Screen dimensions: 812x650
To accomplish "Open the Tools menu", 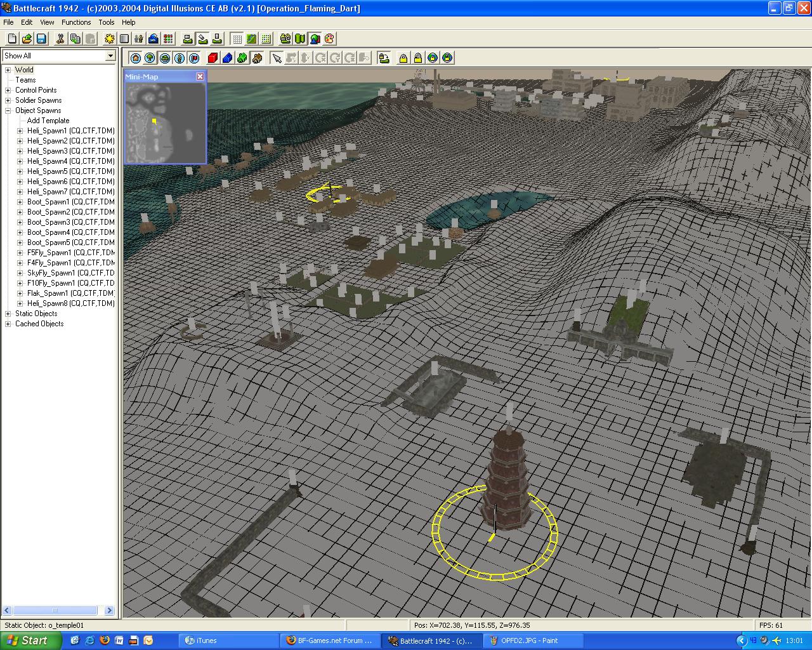I will 107,22.
